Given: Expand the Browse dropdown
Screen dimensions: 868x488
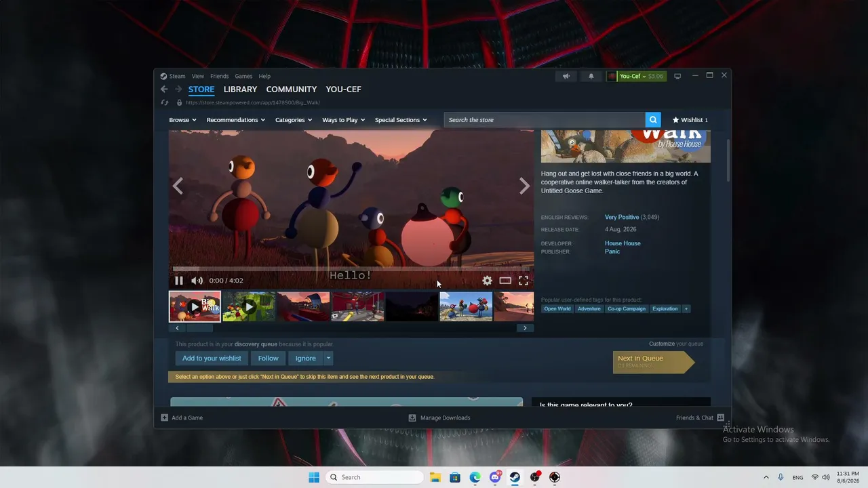Looking at the screenshot, I should (x=182, y=120).
